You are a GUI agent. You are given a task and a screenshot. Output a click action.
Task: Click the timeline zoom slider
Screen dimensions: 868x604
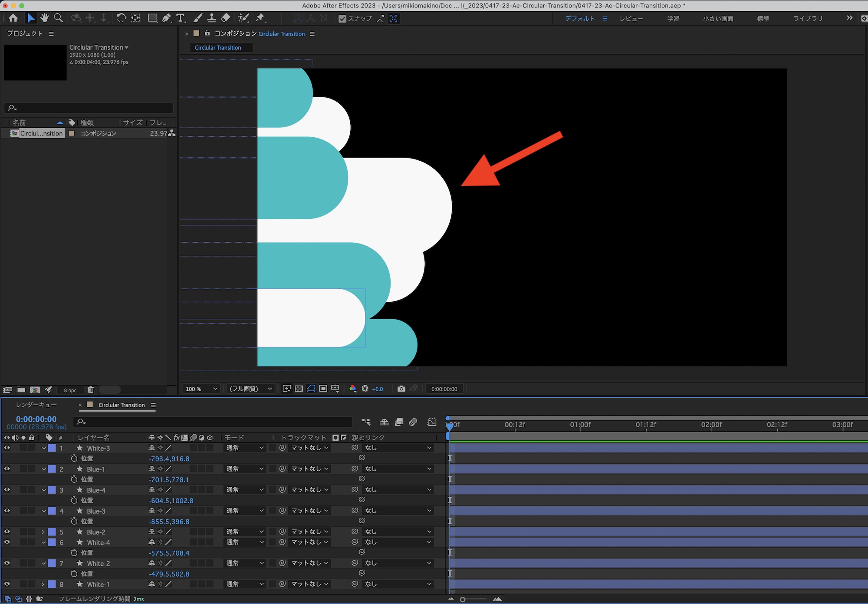coord(463,599)
